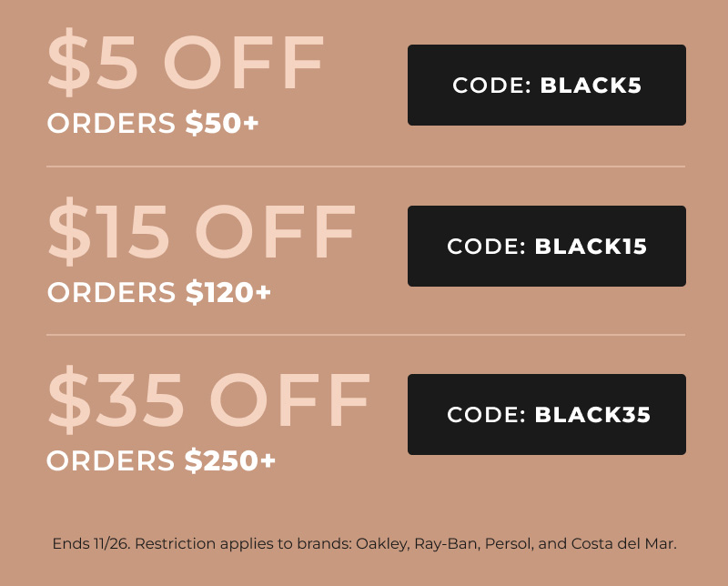Click the divider line above the $35 offer
Image resolution: width=728 pixels, height=586 pixels.
click(366, 334)
